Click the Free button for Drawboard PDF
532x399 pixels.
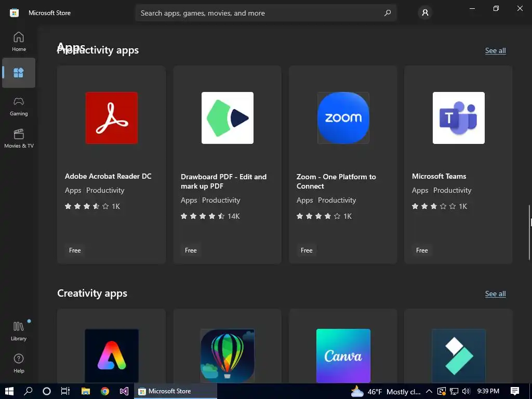pos(191,250)
